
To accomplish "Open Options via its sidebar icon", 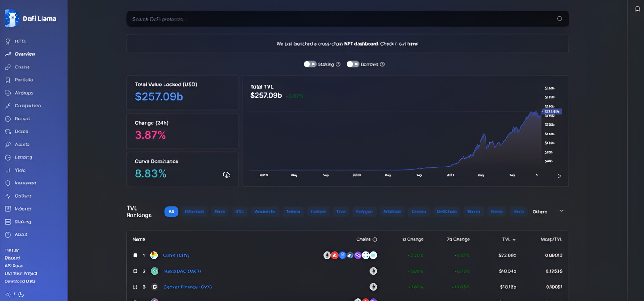I will [x=8, y=196].
